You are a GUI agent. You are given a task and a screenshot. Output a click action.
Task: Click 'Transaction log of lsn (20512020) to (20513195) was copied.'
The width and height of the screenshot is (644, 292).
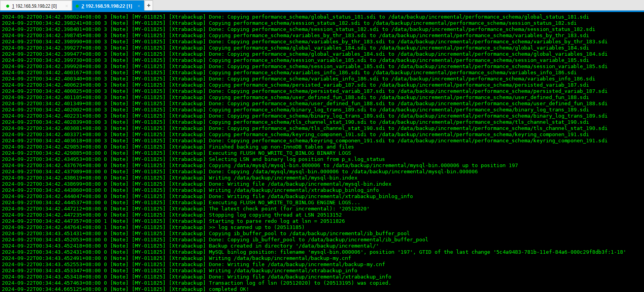(300, 283)
